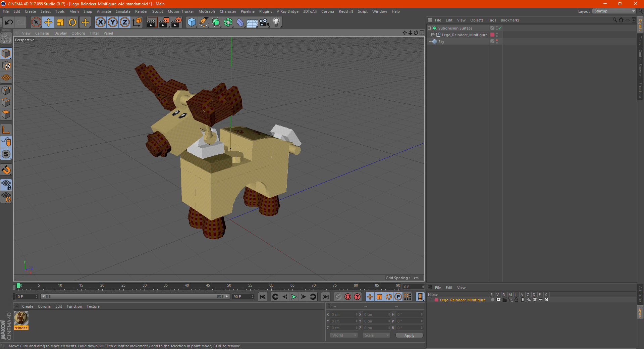Viewport: 644px width, 349px height.
Task: Open the Cameras viewport menu
Action: click(x=42, y=33)
